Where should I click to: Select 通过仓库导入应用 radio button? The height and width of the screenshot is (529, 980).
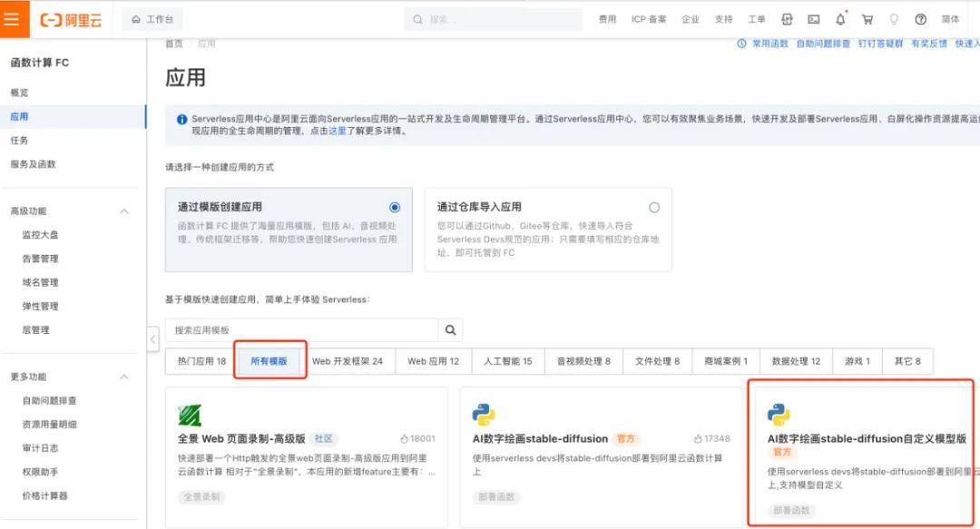click(x=653, y=207)
